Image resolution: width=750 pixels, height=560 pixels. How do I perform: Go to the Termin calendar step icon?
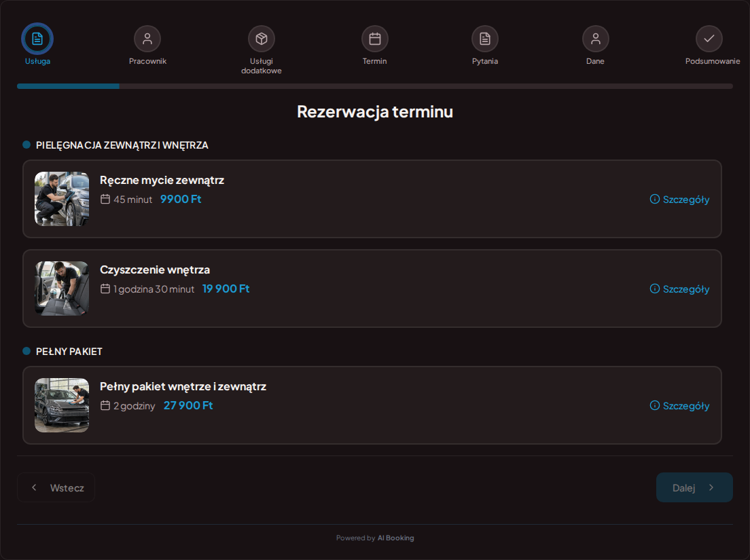point(374,39)
